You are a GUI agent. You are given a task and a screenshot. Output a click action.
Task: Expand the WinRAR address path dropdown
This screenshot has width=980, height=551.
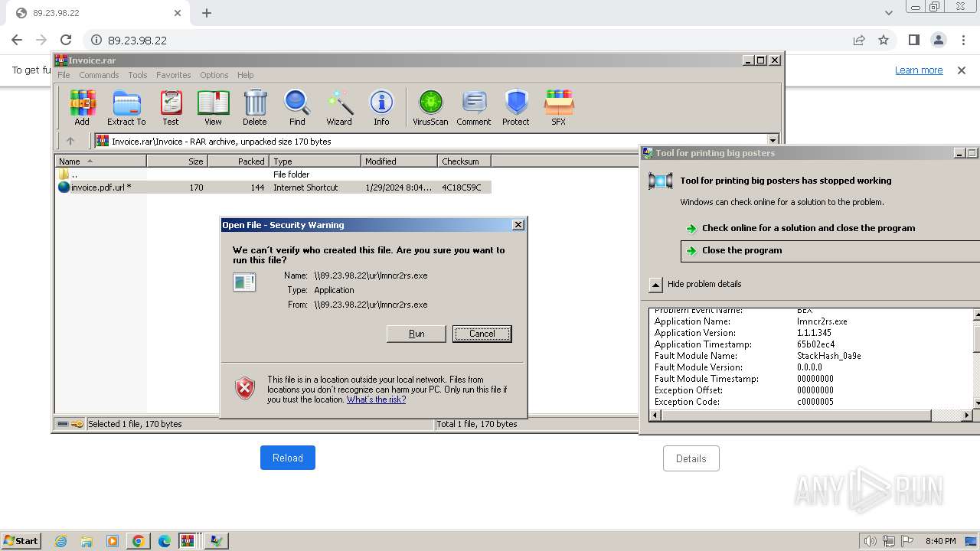point(773,141)
